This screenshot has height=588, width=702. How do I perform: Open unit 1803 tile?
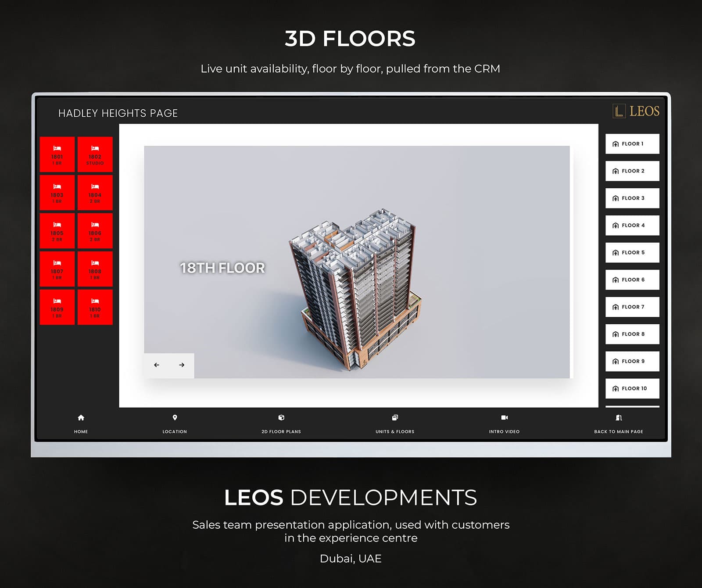click(x=57, y=192)
